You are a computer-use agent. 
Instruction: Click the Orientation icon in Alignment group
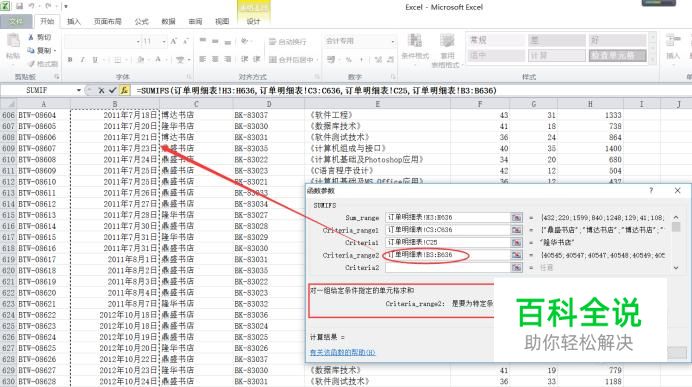coord(244,41)
